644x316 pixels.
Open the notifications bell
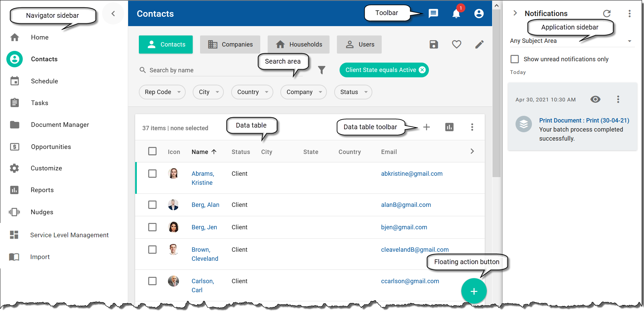click(456, 14)
